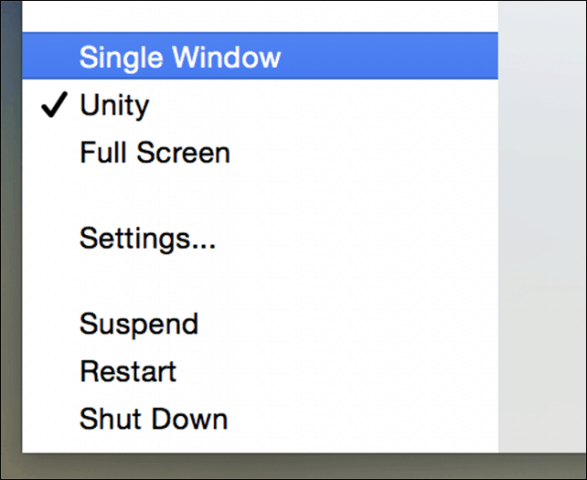Choose Full Screen from the menu
The width and height of the screenshot is (587, 480).
coord(260,153)
